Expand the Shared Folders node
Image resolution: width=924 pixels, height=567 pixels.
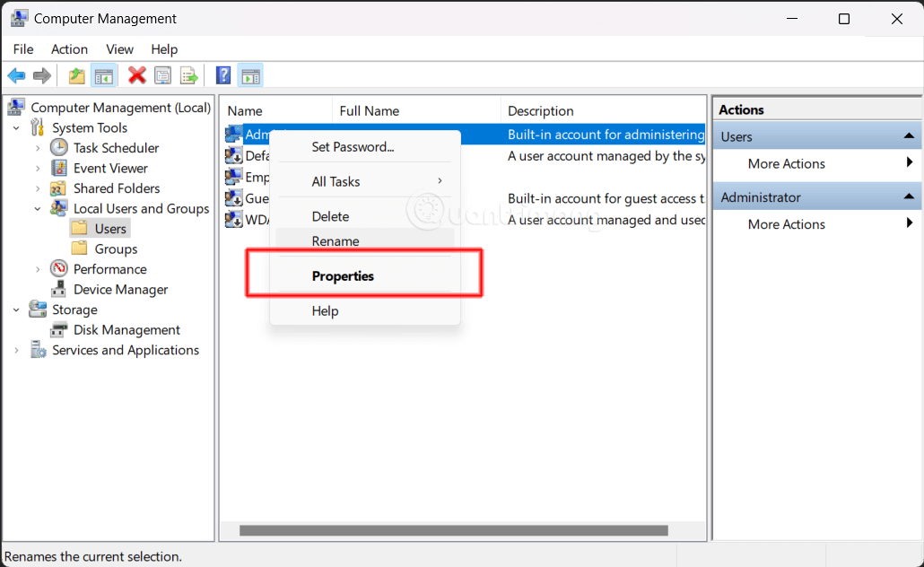tap(38, 188)
